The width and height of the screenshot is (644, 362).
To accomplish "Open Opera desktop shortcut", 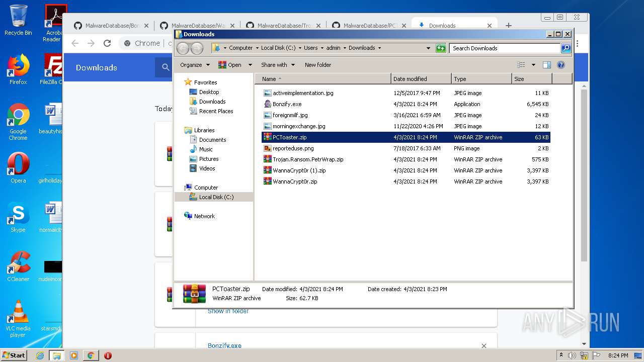I will (x=18, y=168).
